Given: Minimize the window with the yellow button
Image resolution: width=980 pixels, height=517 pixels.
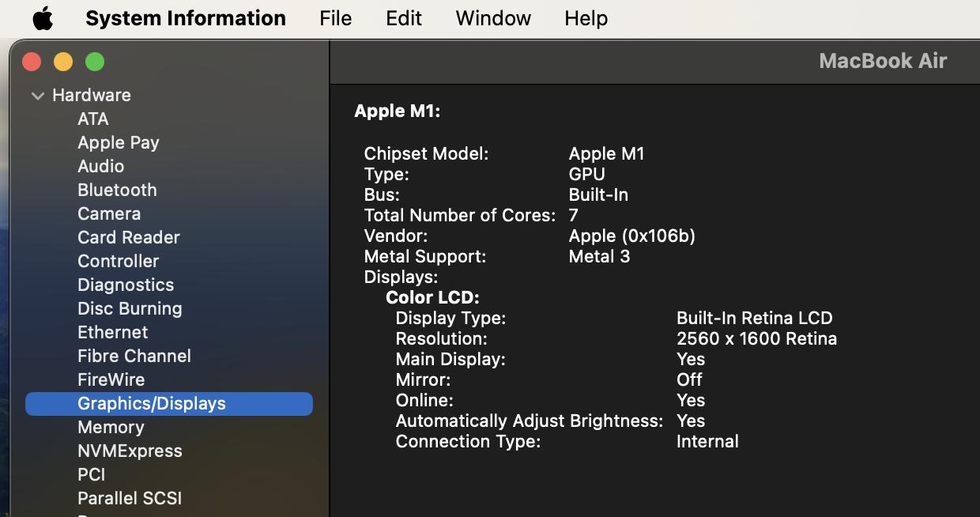Looking at the screenshot, I should (63, 62).
